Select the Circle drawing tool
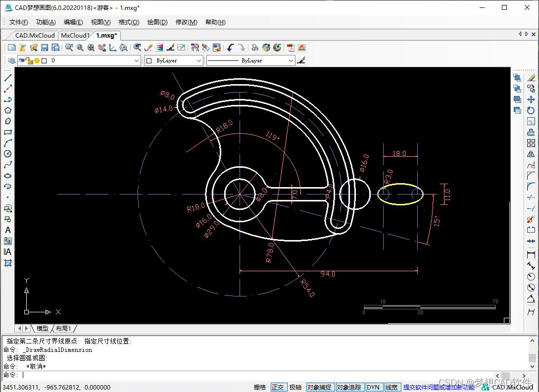Image resolution: width=539 pixels, height=392 pixels. [7, 154]
